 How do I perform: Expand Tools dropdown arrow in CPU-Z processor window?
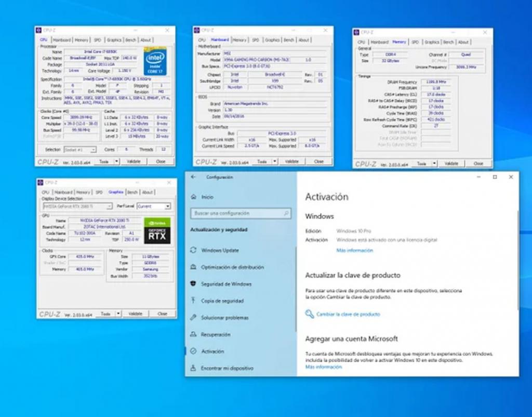tap(117, 162)
